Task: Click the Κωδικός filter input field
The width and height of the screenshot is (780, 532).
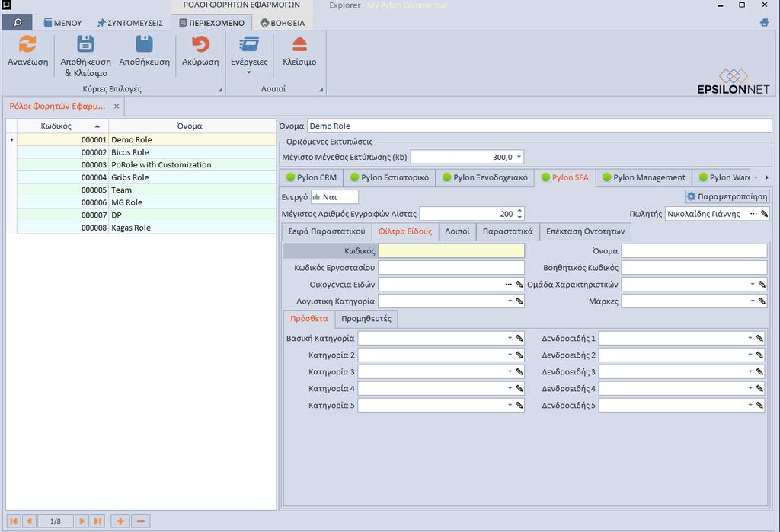Action: [x=451, y=251]
